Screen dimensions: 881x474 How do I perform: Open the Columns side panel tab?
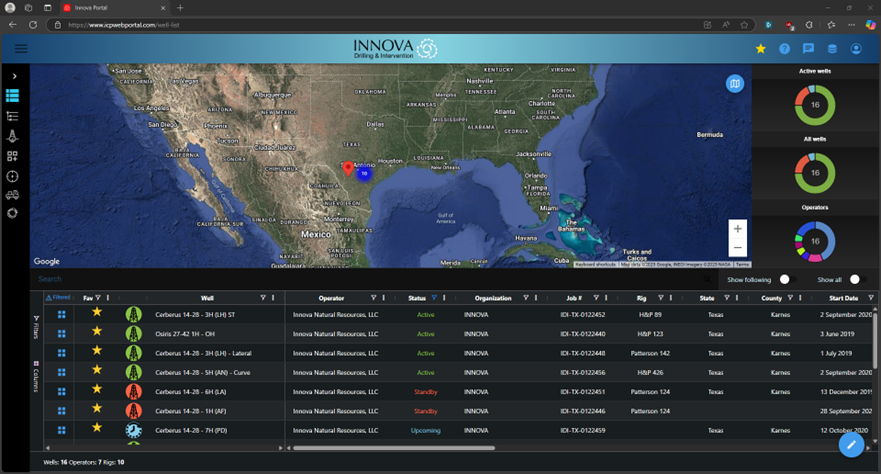tap(37, 376)
